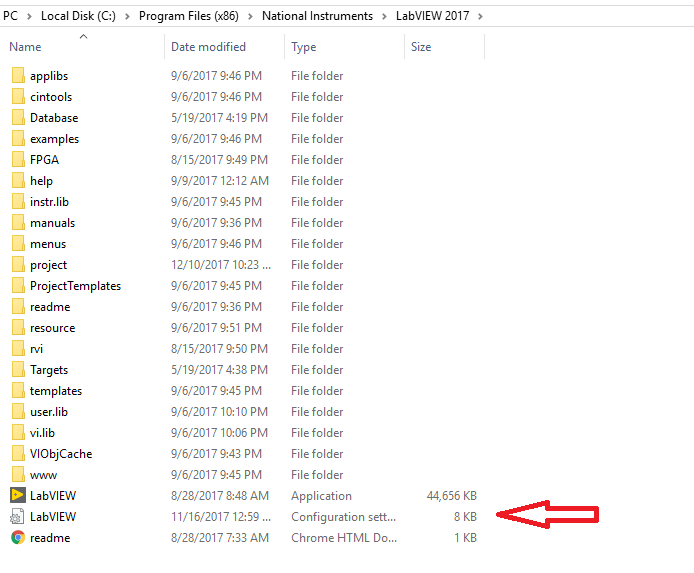Select the manuals folder icon

pos(18,223)
